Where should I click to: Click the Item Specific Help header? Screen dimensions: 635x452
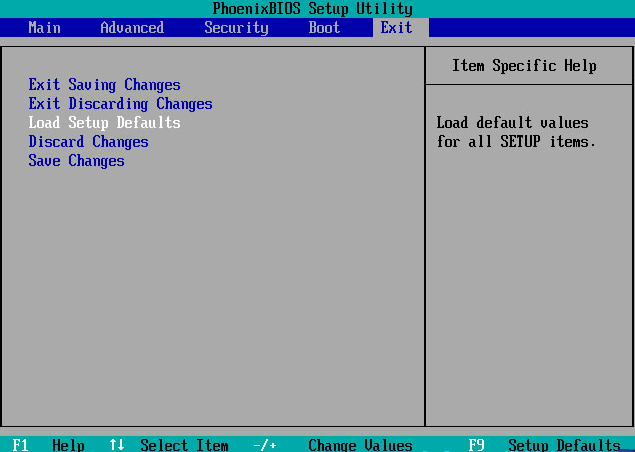[x=524, y=66]
